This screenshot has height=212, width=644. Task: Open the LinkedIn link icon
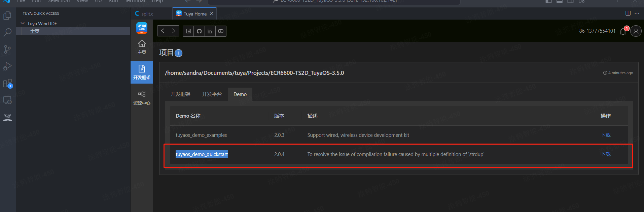pos(210,31)
